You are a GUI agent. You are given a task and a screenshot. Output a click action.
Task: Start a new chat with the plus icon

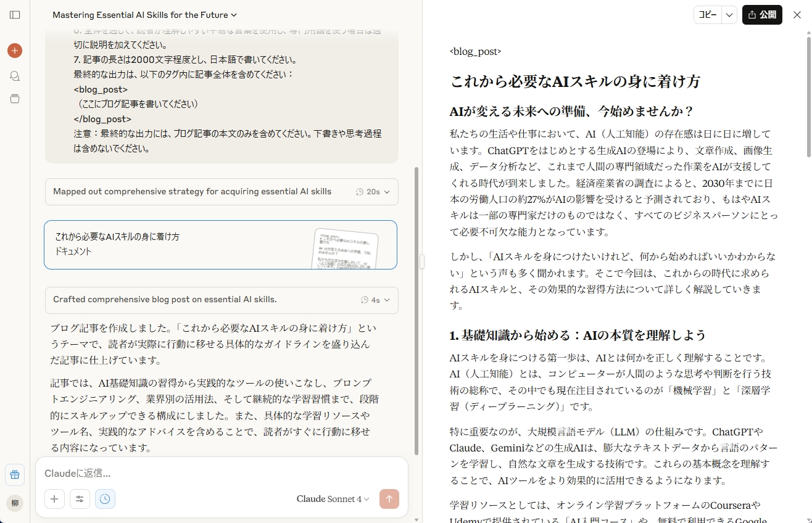point(15,50)
